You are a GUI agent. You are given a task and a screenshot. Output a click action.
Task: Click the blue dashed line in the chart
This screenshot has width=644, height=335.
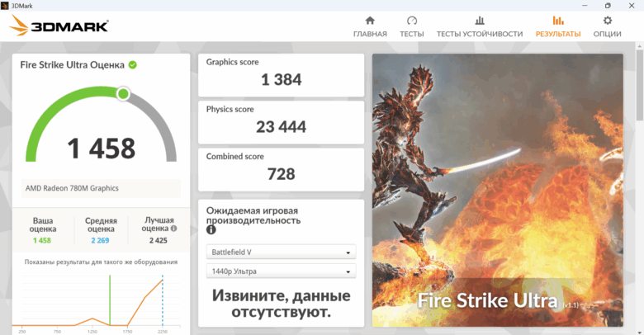(x=163, y=300)
